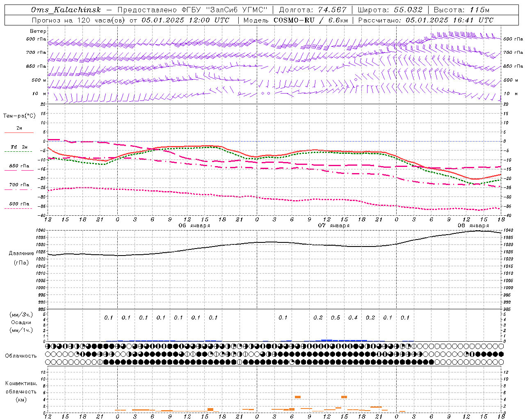Screen dimensions: 525x420
Task: Click 'Рассчитано: 05.01.2025 16:41 UTC' text
Action: 426,20
